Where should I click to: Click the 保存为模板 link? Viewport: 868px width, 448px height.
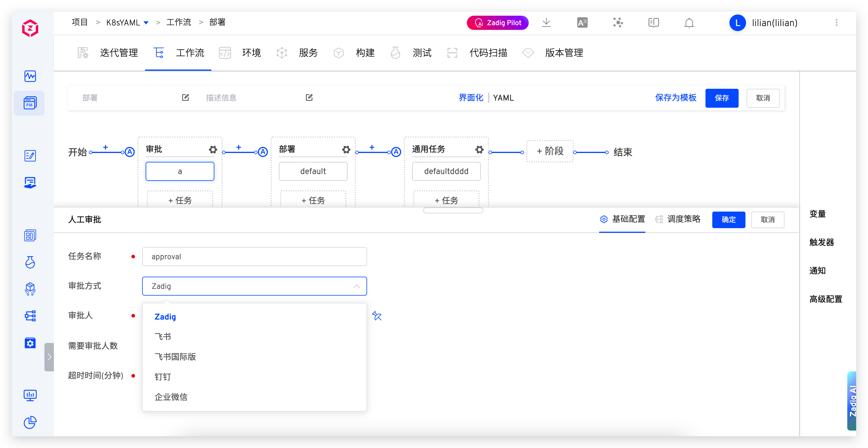675,98
